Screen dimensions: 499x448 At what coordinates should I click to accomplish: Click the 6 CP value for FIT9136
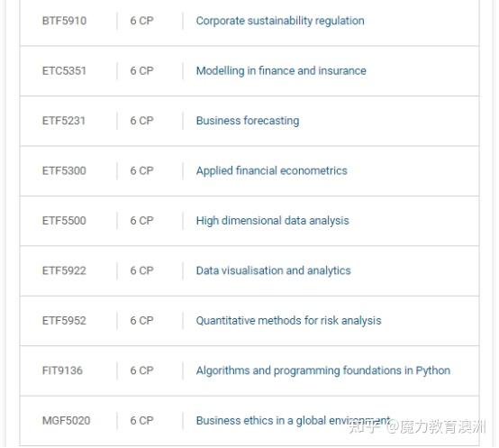pos(142,371)
